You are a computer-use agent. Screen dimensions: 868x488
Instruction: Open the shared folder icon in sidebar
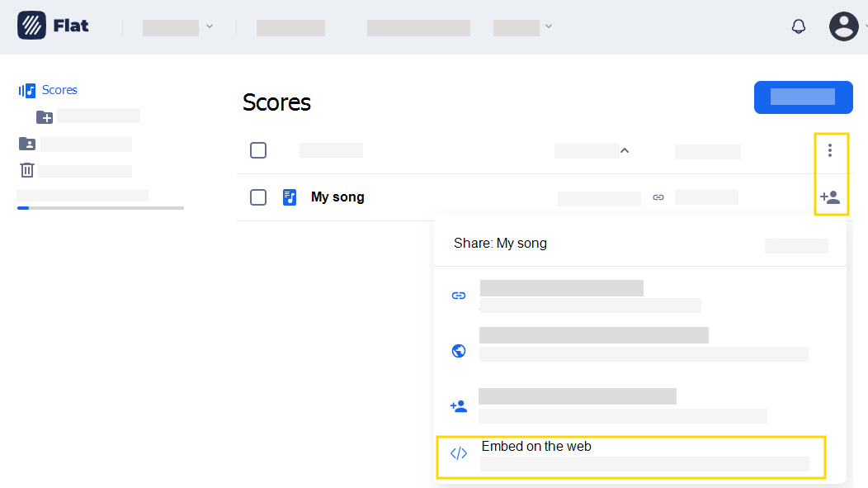click(x=27, y=144)
